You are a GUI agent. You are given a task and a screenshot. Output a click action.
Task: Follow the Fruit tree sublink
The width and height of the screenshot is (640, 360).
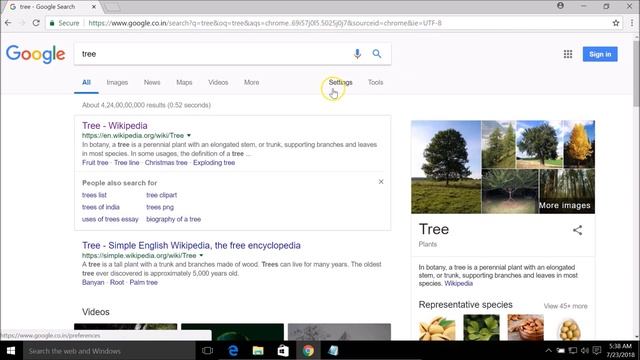(x=95, y=162)
